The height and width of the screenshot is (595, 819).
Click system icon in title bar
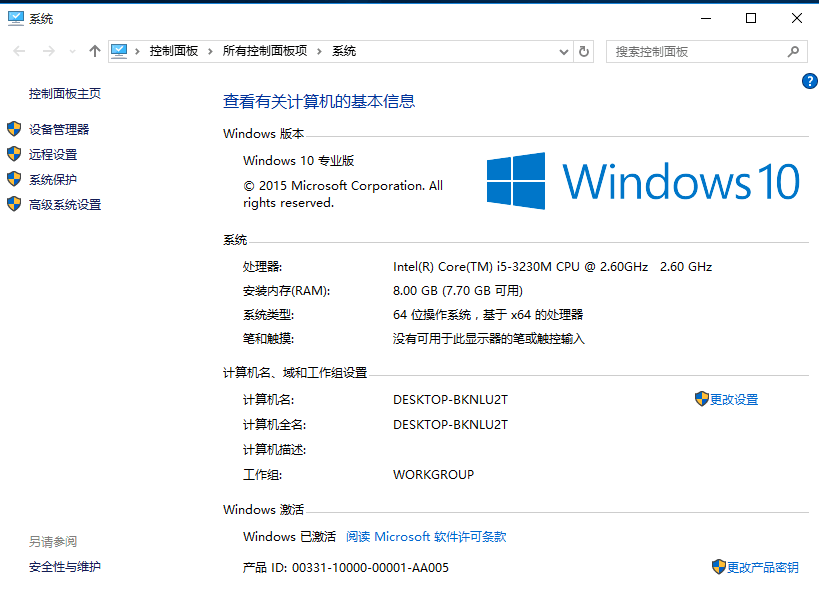tap(16, 18)
